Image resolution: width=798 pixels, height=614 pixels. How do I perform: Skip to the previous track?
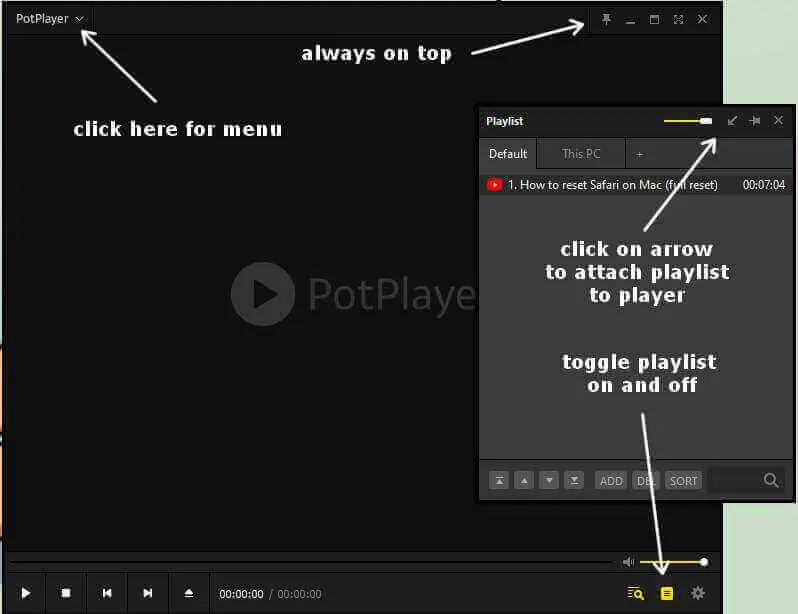point(107,593)
